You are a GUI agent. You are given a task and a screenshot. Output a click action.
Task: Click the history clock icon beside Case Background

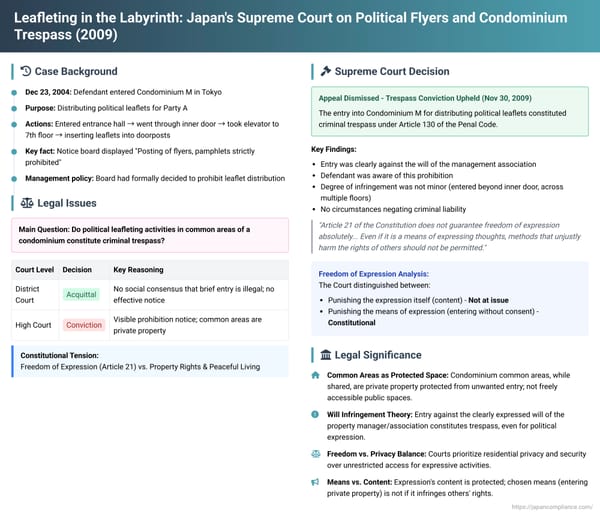25,72
